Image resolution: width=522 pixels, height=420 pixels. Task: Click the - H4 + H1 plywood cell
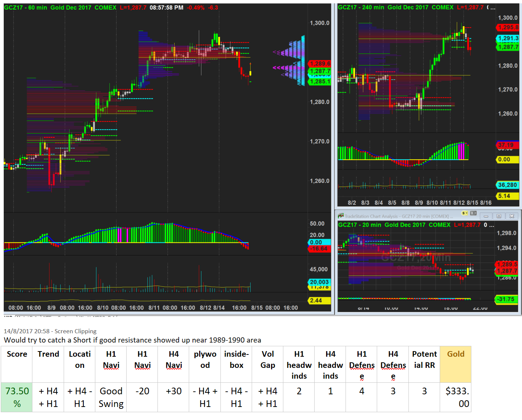pos(205,397)
